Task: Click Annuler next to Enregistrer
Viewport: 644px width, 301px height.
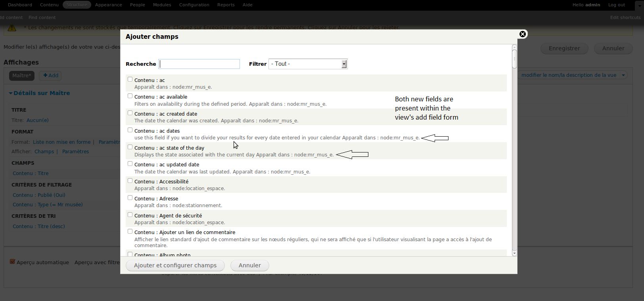Action: click(613, 48)
